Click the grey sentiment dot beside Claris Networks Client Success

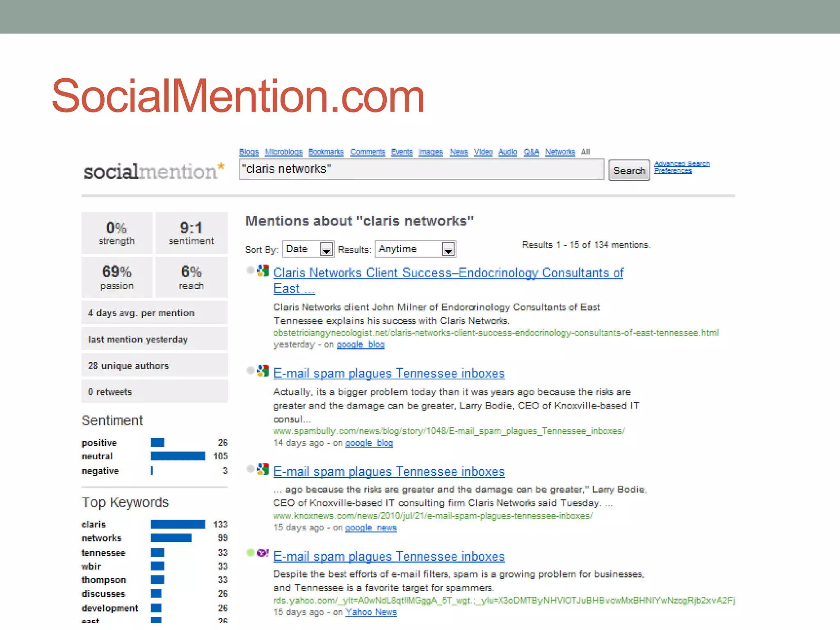(x=250, y=270)
